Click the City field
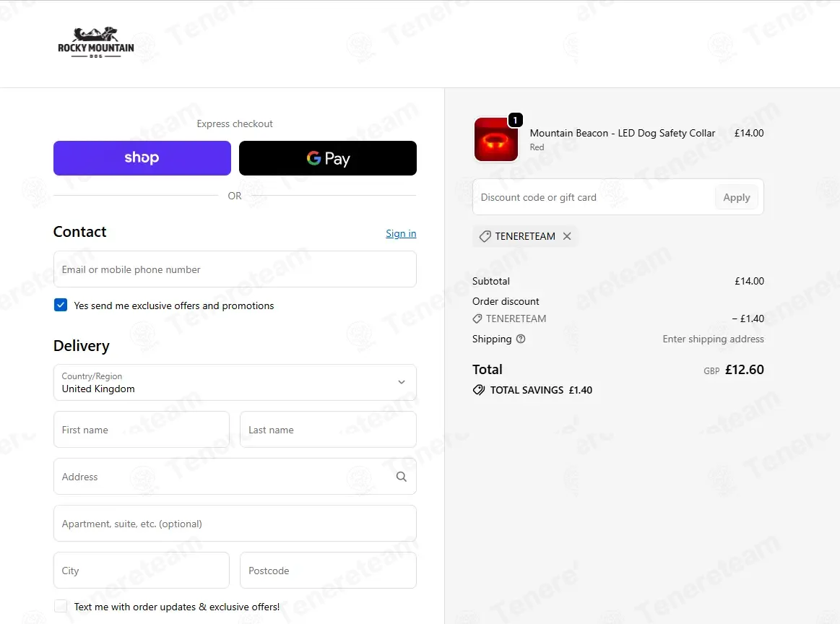 142,571
